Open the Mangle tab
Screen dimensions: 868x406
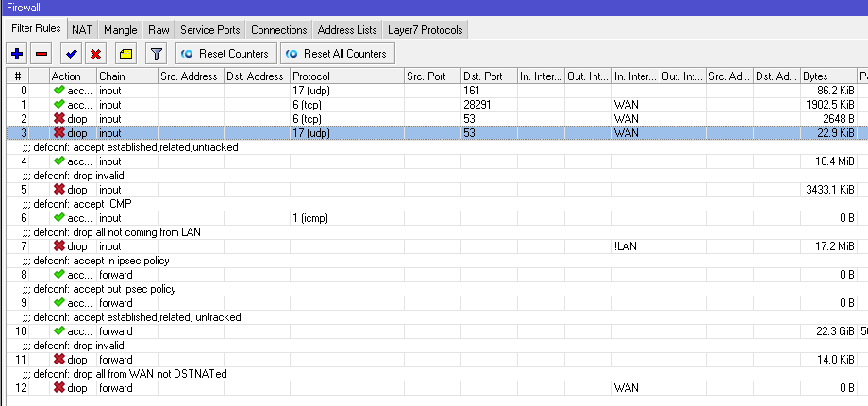[x=120, y=30]
